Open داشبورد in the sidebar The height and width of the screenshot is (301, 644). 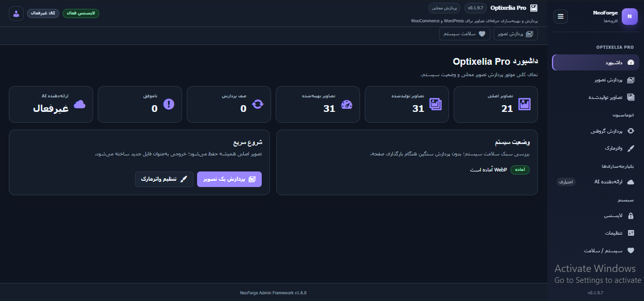coord(596,63)
